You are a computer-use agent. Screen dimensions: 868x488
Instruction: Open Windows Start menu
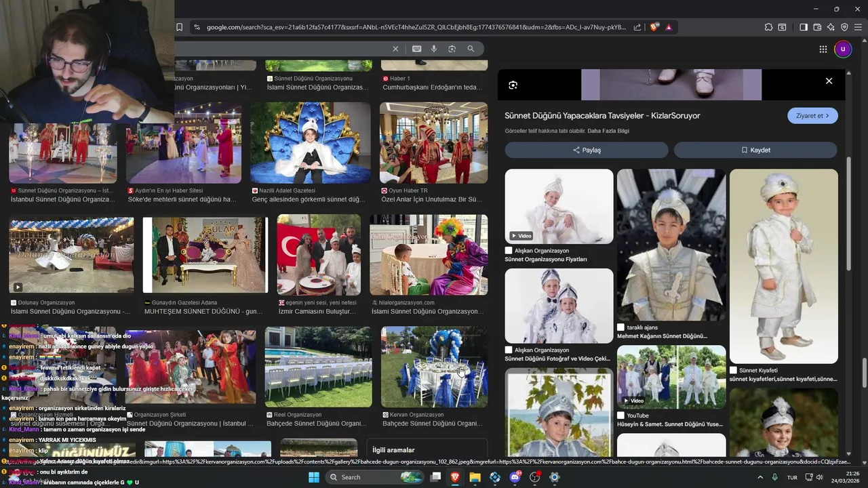pos(314,477)
